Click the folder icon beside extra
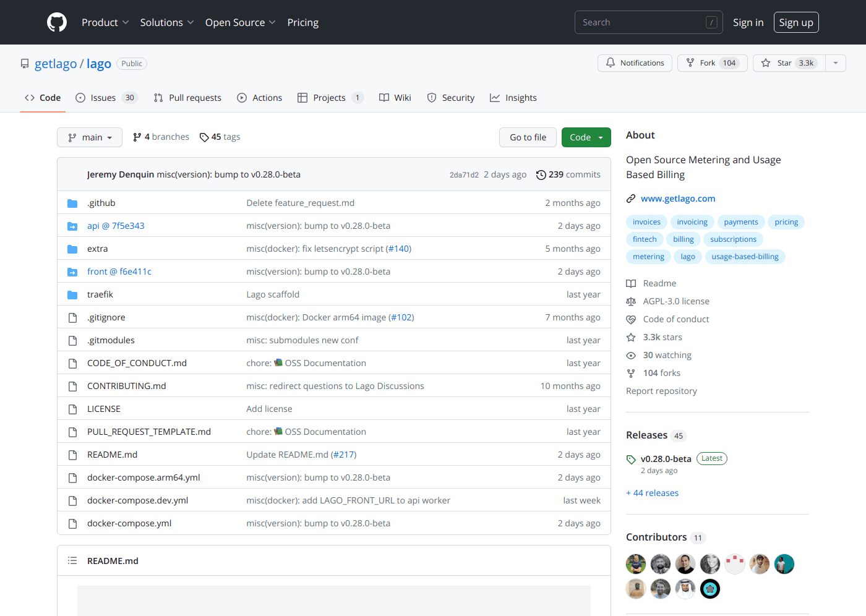This screenshot has height=616, width=866. (72, 249)
